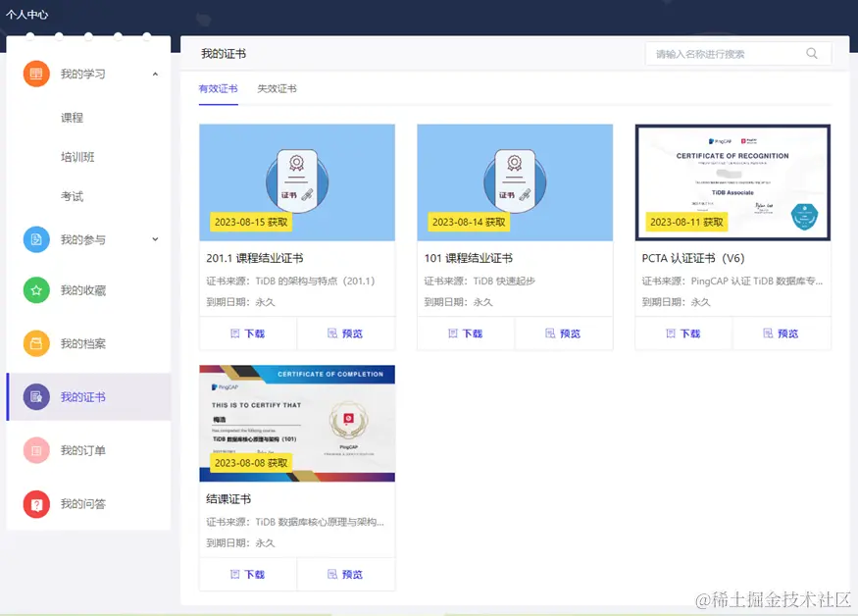Switch to the 失效证书 tab

pos(277,88)
